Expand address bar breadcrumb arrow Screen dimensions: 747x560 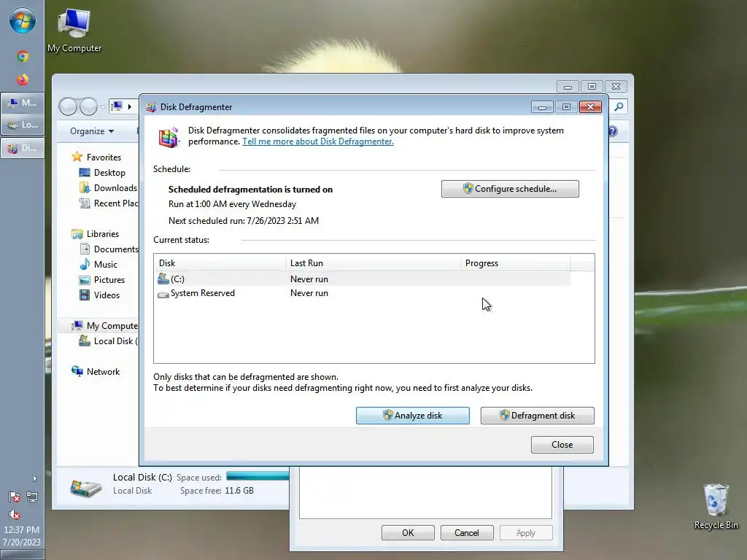(130, 106)
